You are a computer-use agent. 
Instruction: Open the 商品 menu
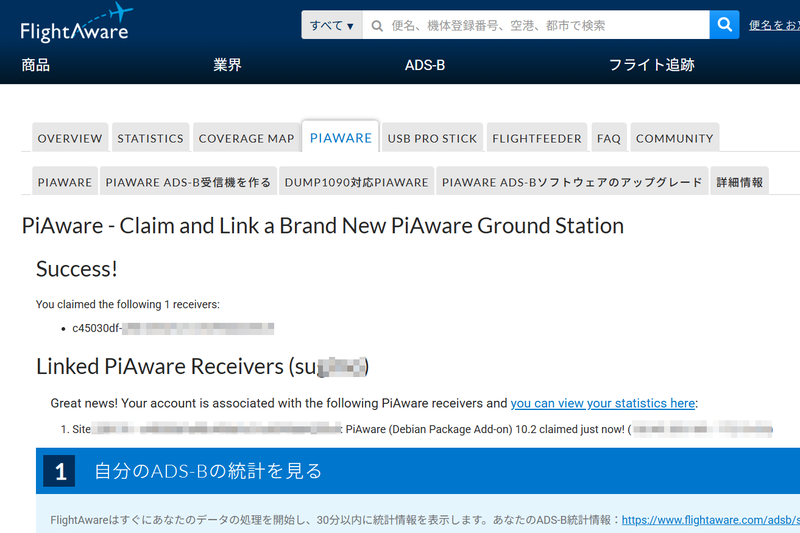tap(35, 65)
